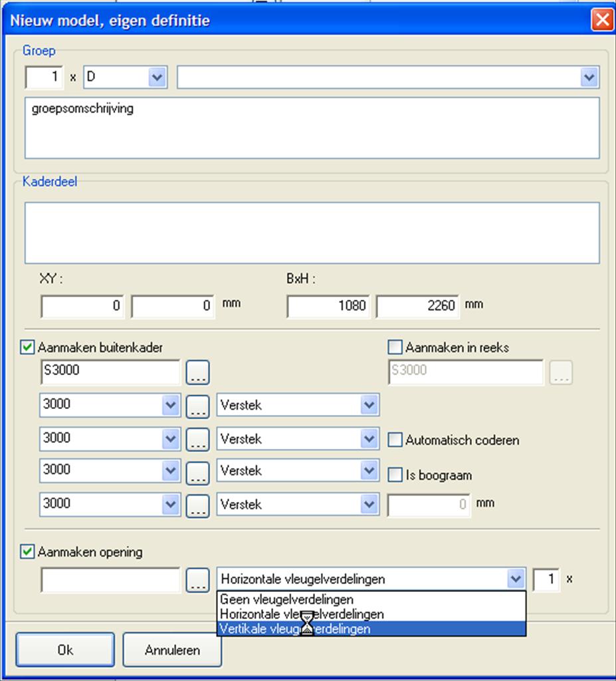Tick the Automatisch coderen checkbox
This screenshot has height=681, width=616.
point(395,440)
